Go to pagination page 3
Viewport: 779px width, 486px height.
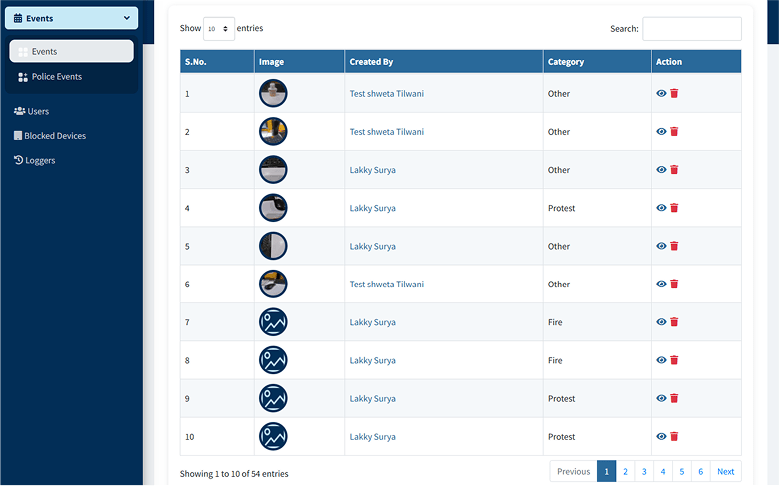coord(644,471)
